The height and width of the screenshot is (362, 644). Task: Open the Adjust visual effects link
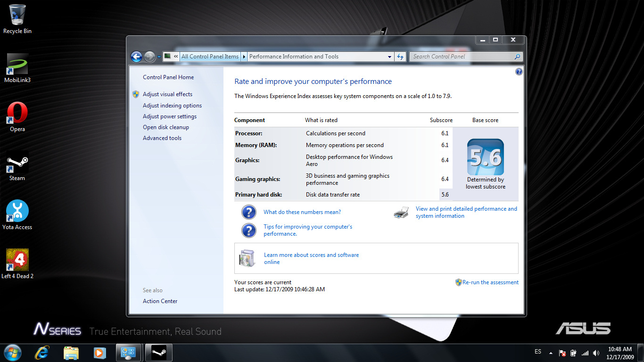coord(167,94)
